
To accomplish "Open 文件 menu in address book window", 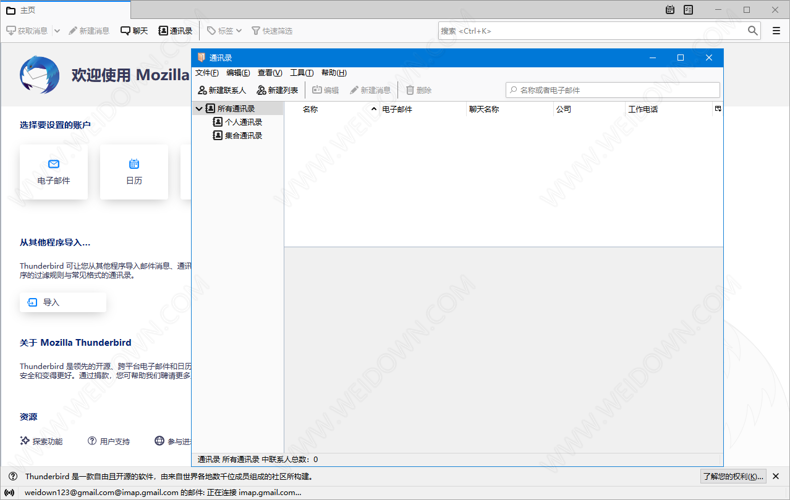I will (207, 73).
